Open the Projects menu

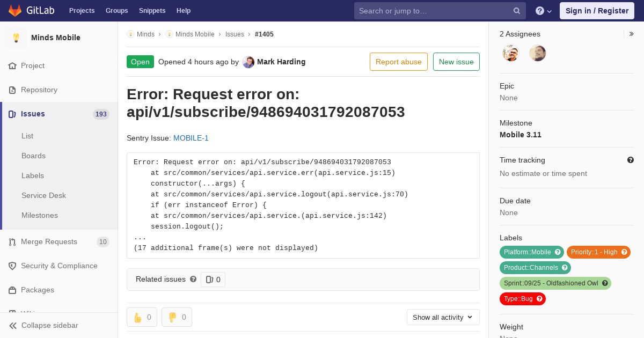point(82,11)
